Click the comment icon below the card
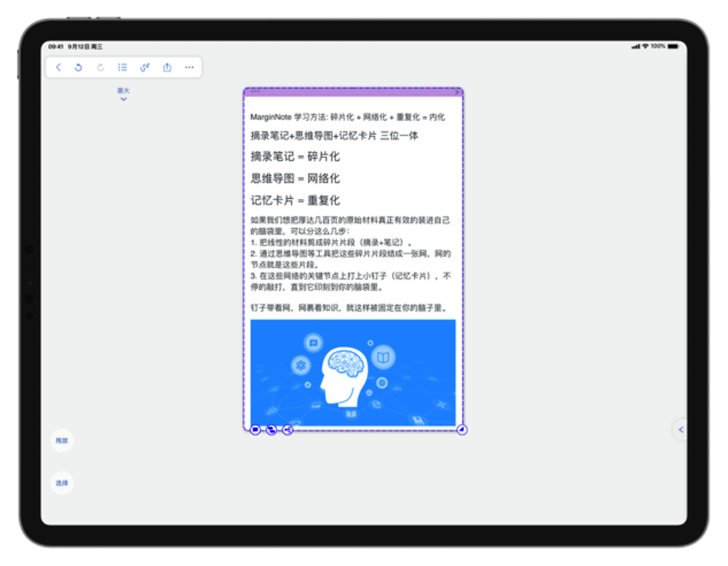728x566 pixels. coord(256,430)
